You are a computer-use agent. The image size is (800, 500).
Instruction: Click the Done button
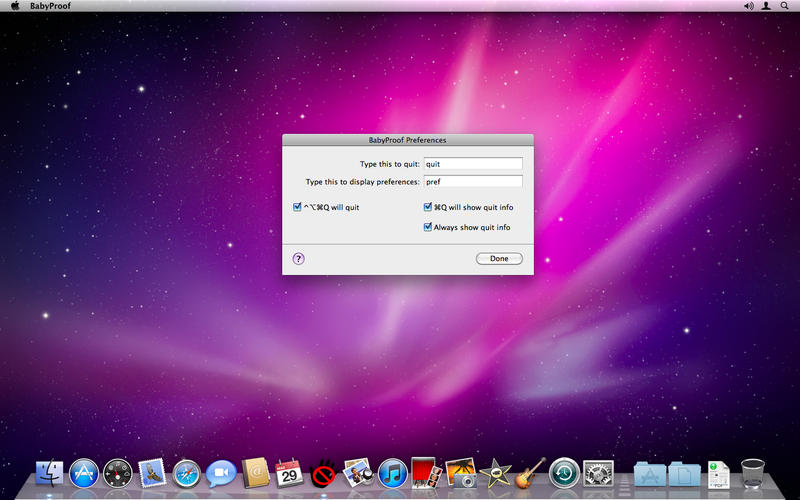(x=499, y=259)
